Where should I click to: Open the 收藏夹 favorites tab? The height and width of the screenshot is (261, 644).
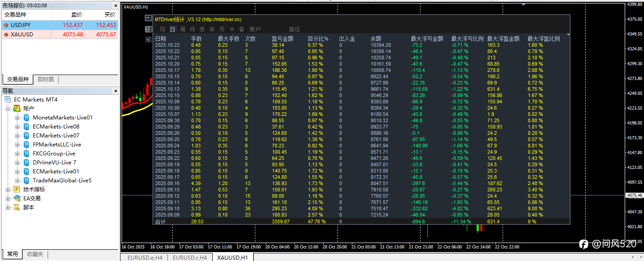[35, 254]
